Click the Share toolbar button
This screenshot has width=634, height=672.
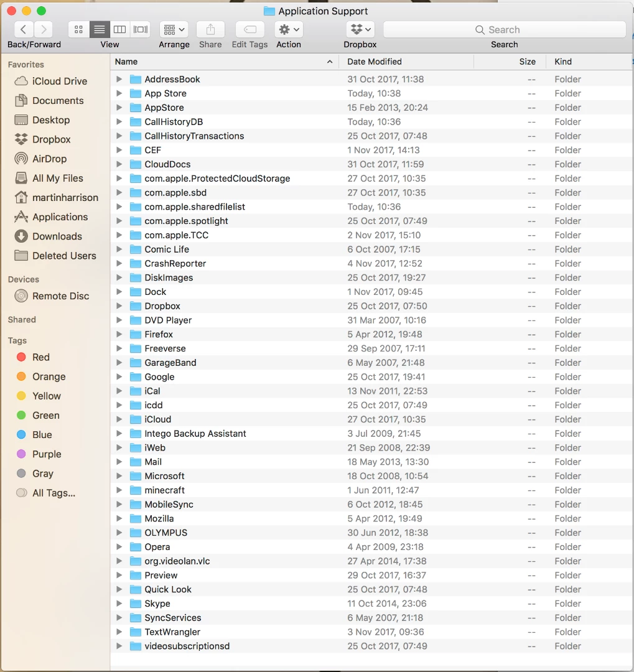tap(210, 30)
